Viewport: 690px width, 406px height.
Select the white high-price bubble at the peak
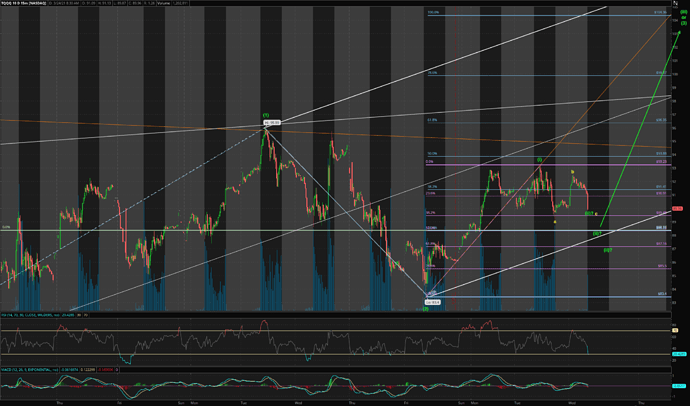tap(272, 122)
